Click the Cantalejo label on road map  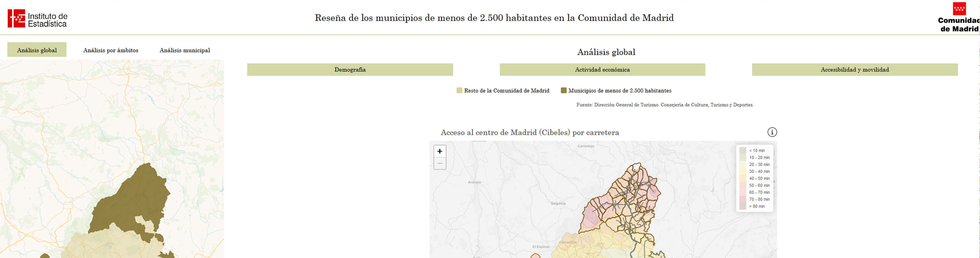coord(585,146)
